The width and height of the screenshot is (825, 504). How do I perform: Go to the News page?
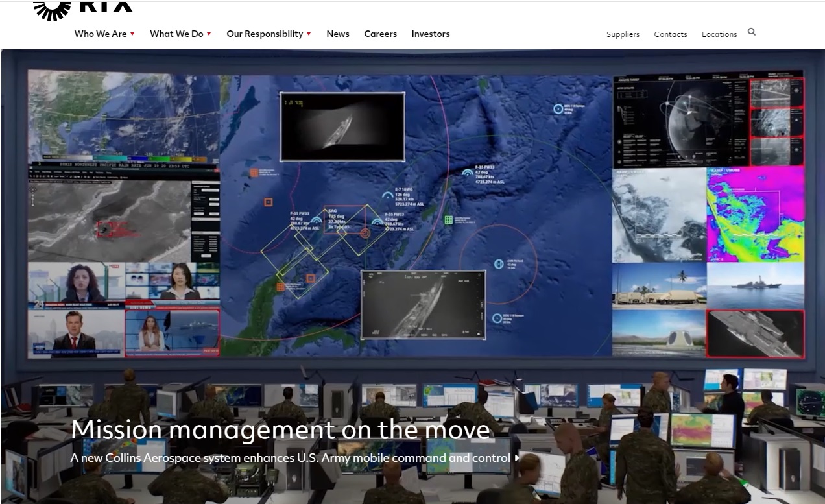coord(338,34)
